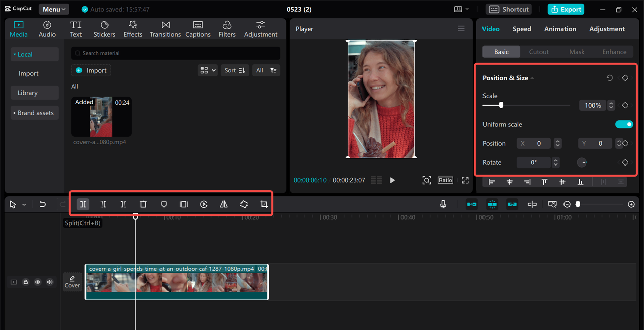Open the Captions tab
This screenshot has width=644, height=330.
coord(198,29)
